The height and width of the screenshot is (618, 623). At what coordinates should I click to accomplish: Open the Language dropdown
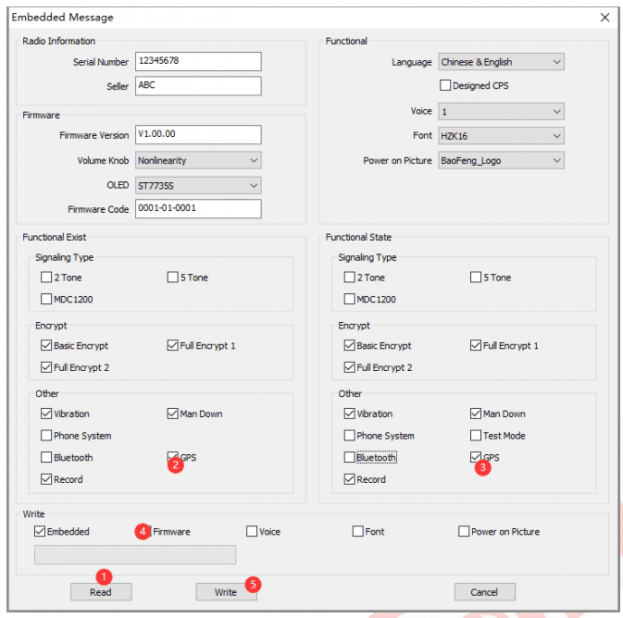click(501, 62)
